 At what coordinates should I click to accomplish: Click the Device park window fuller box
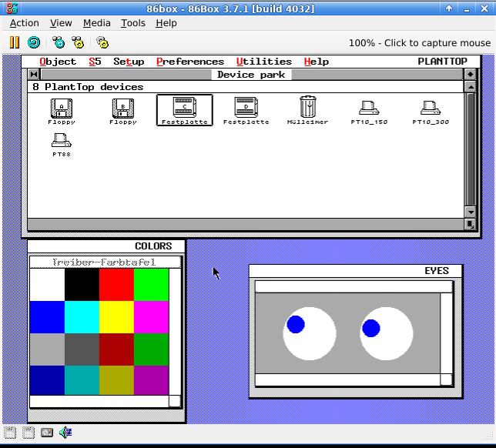click(x=470, y=75)
